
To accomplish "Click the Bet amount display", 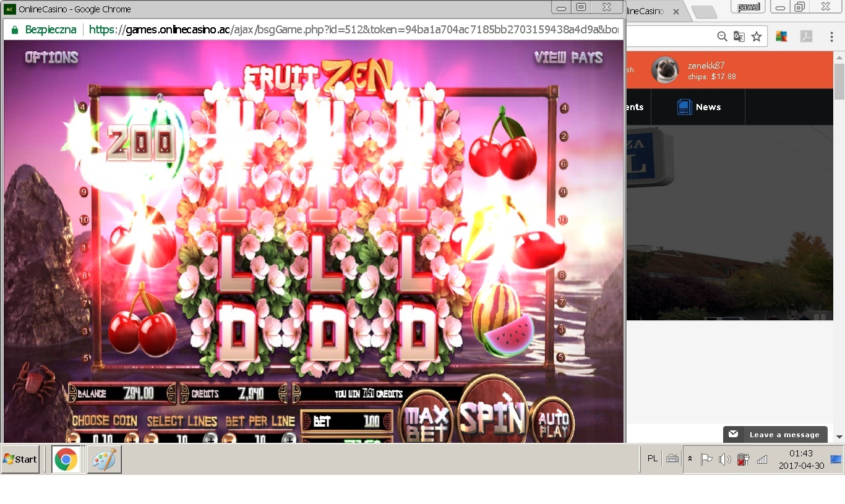I will (x=347, y=421).
